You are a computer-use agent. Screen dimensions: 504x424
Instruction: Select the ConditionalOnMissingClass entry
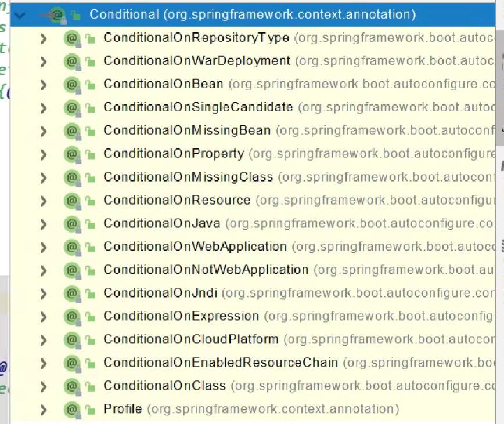pyautogui.click(x=188, y=177)
